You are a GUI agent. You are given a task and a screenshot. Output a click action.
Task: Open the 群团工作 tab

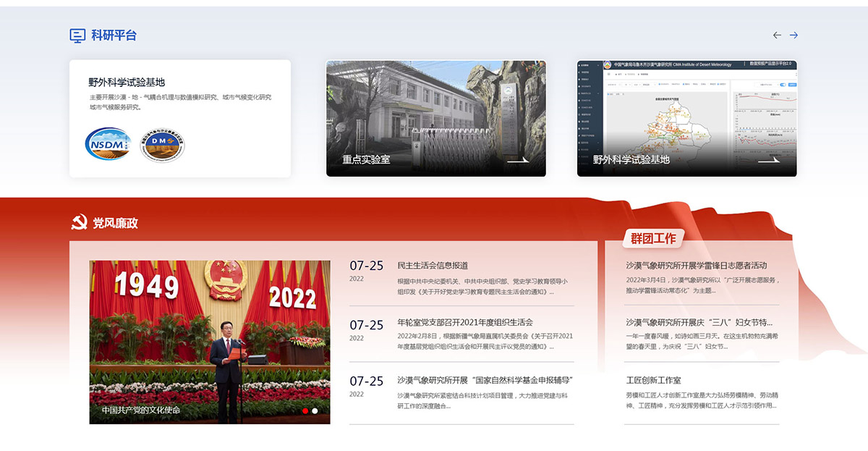652,238
